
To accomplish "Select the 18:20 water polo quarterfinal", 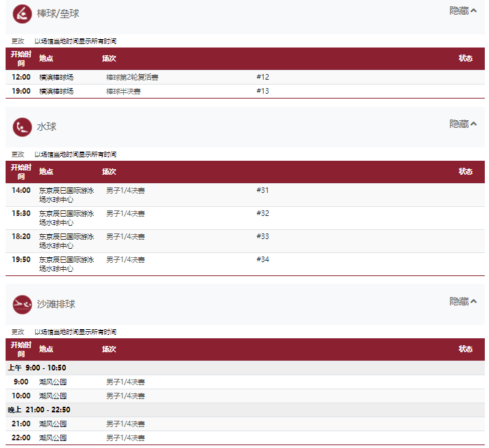I will tap(245, 241).
